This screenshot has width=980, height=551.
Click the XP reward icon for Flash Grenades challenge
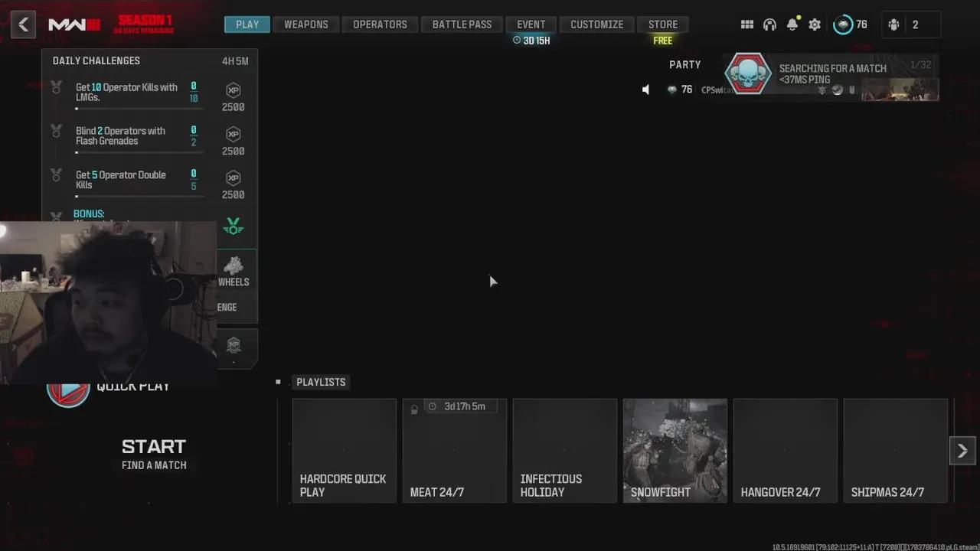(x=234, y=134)
